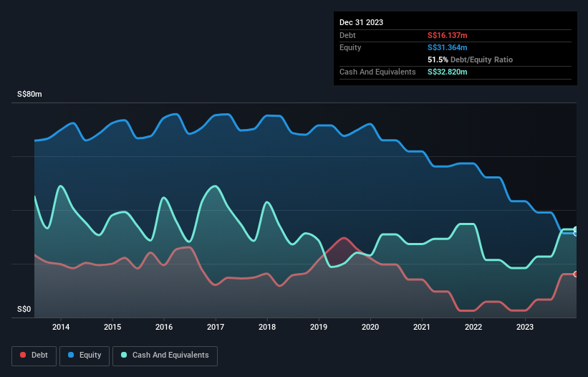This screenshot has width=588, height=377.
Task: Click the 2020 x-axis label
Action: coord(370,327)
